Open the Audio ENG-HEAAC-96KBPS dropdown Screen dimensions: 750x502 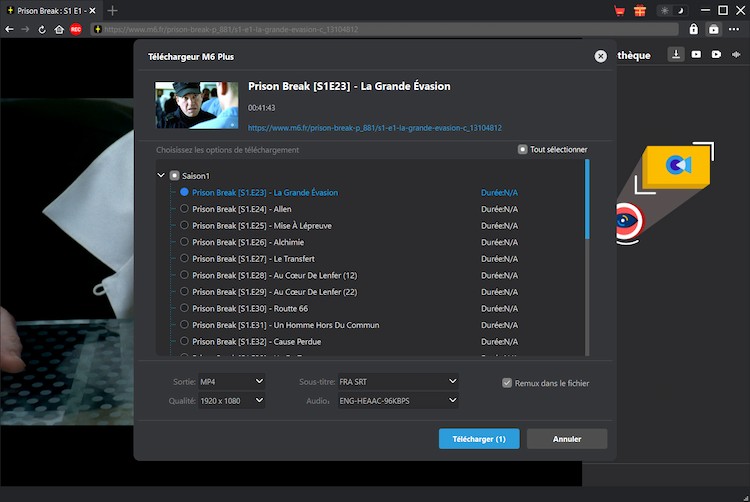[x=398, y=401]
